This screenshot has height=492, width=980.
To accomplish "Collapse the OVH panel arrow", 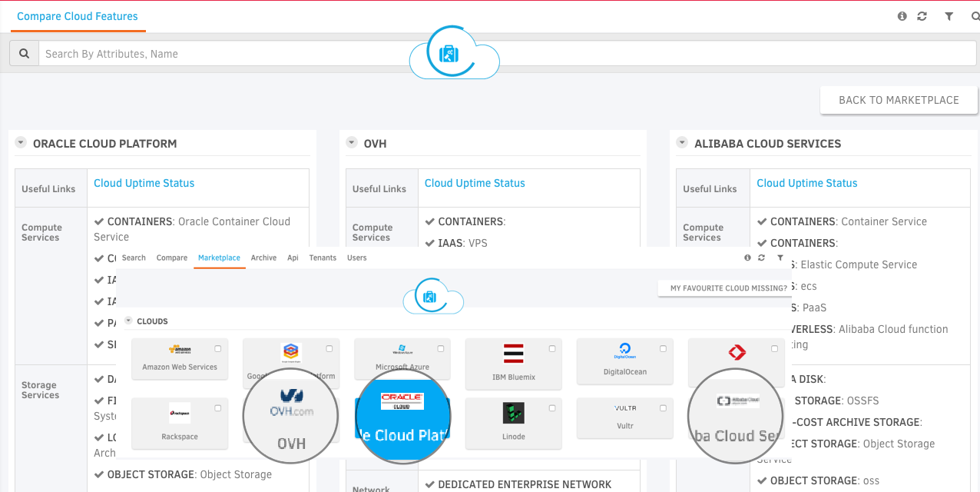I will click(x=352, y=143).
